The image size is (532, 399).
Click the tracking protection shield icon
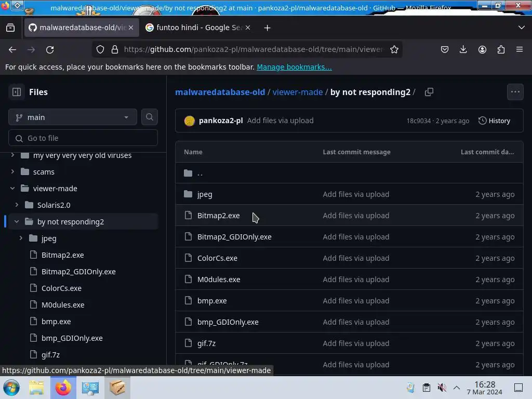tap(100, 49)
